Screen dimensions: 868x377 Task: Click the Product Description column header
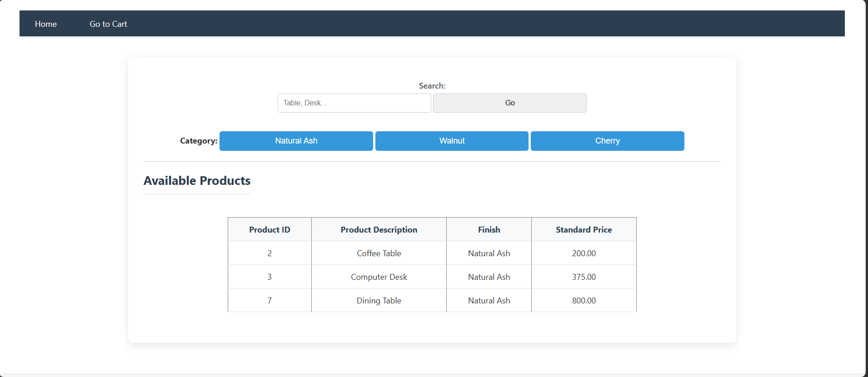tap(379, 229)
